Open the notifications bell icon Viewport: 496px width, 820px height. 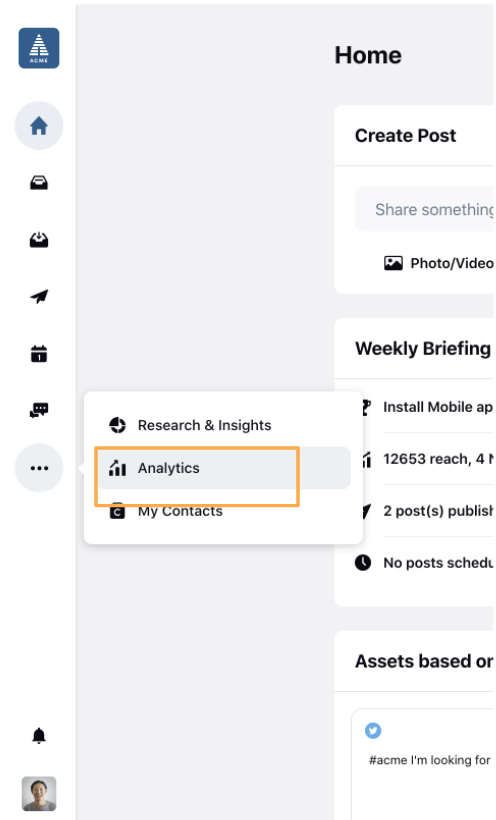pos(39,736)
